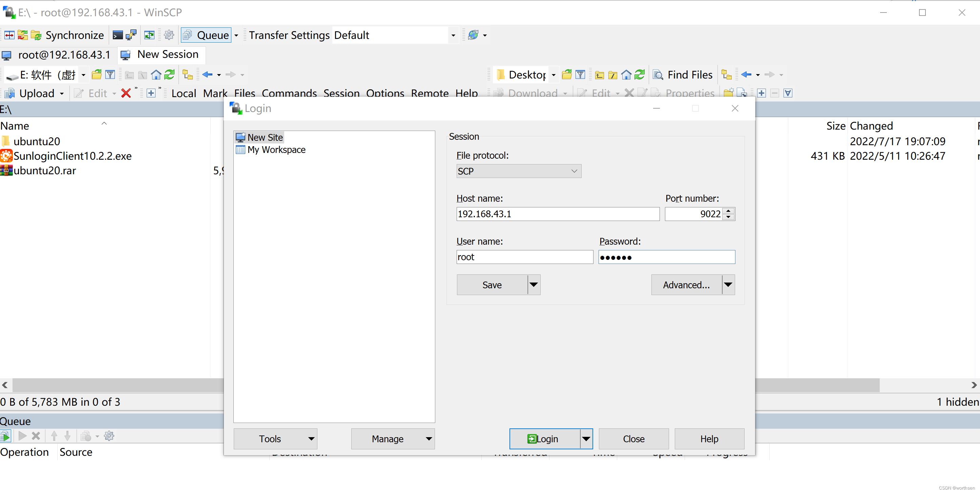Click remote Find Files icon
The image size is (980, 493).
click(659, 74)
